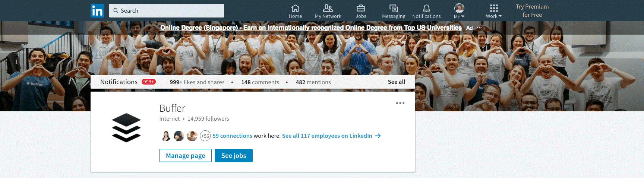Click the LinkedIn logo icon
The height and width of the screenshot is (178, 644).
tap(97, 10)
